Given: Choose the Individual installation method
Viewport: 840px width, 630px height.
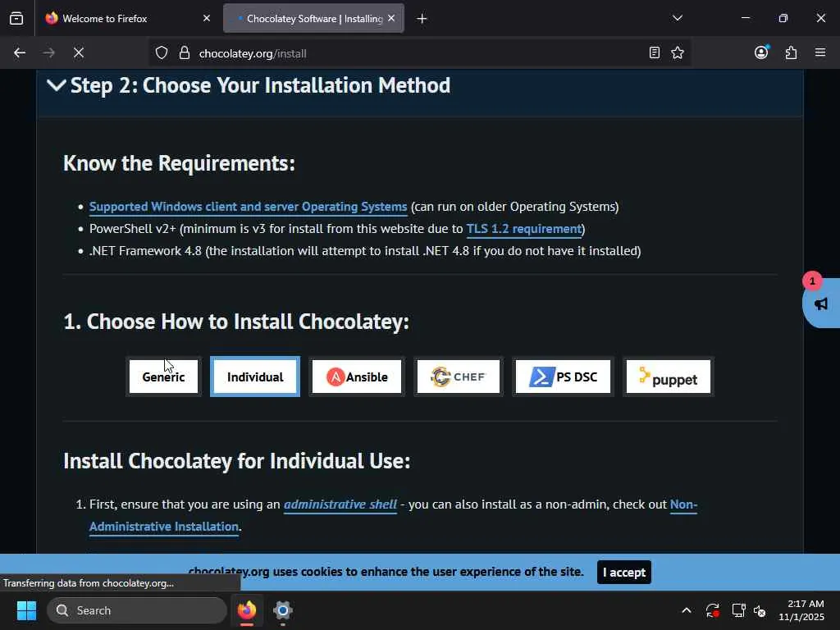Looking at the screenshot, I should (255, 377).
